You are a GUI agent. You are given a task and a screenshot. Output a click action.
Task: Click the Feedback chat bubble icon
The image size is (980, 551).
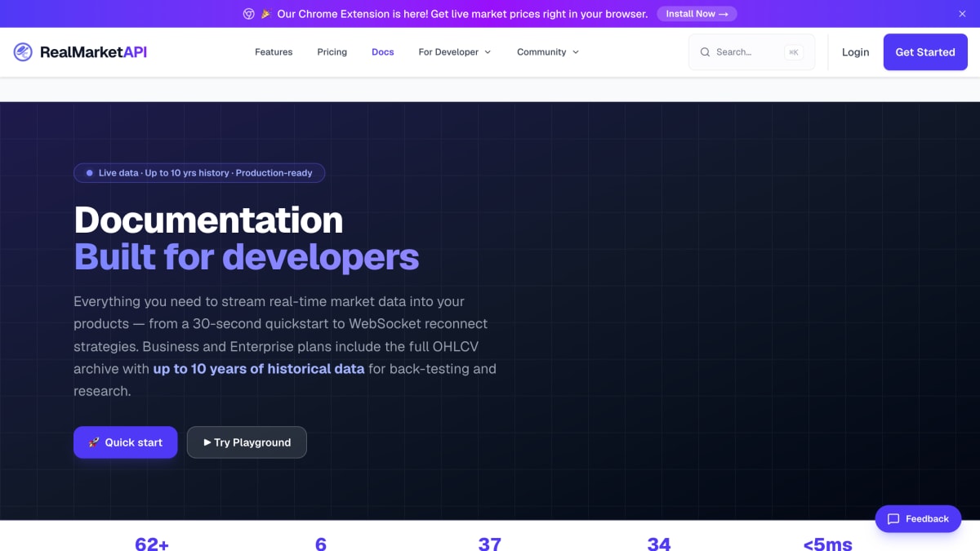[893, 519]
